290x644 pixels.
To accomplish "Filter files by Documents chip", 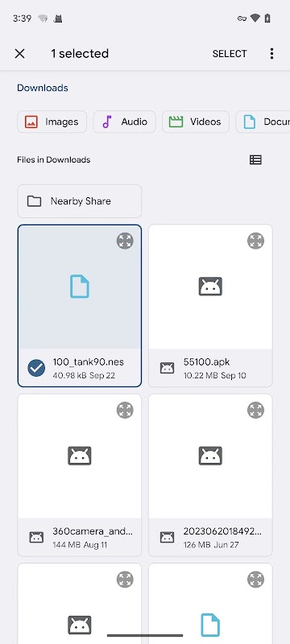I will (x=263, y=122).
